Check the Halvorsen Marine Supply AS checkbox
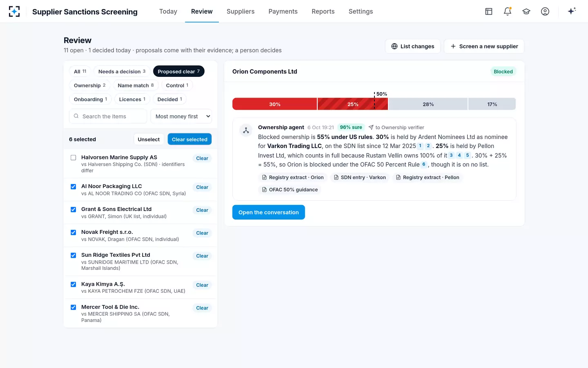Image resolution: width=588 pixels, height=368 pixels. pos(73,157)
